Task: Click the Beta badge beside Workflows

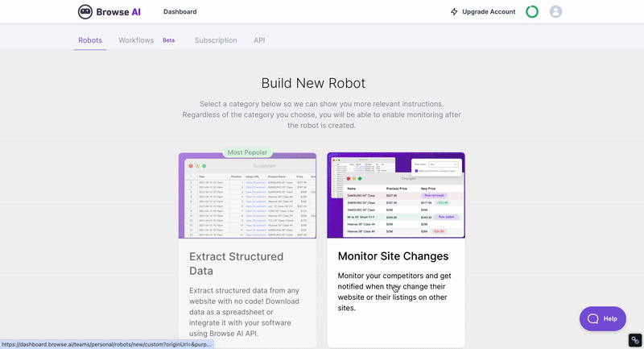Action: [x=168, y=40]
